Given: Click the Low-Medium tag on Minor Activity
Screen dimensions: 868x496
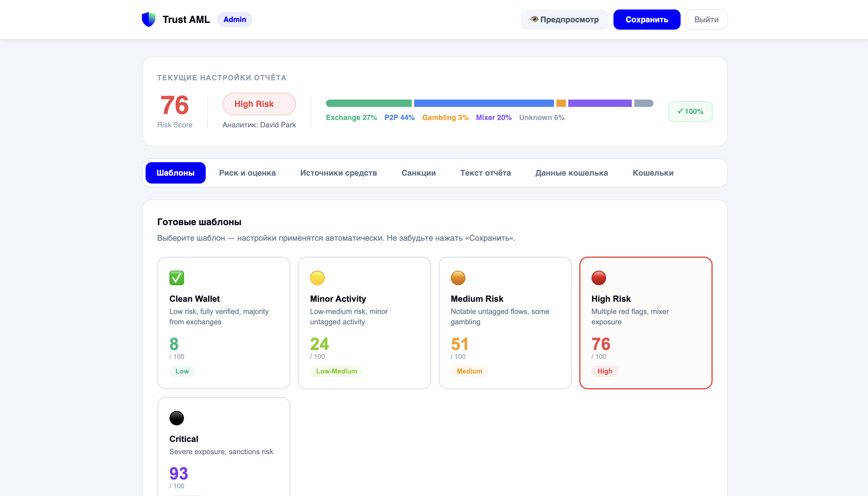Looking at the screenshot, I should (x=336, y=371).
